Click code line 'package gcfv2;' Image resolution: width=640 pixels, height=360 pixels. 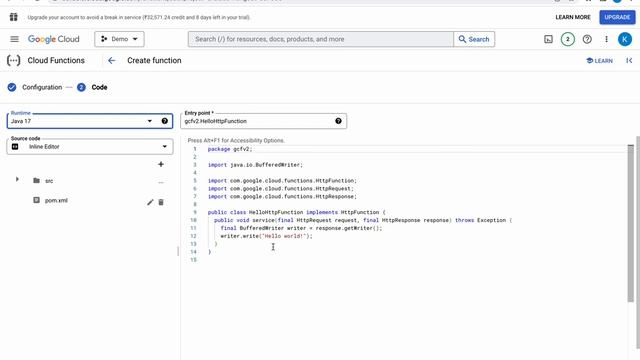[230, 149]
